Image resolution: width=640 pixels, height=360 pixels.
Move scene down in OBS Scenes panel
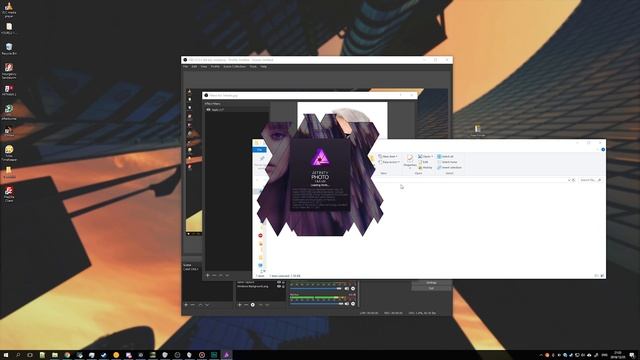click(207, 305)
